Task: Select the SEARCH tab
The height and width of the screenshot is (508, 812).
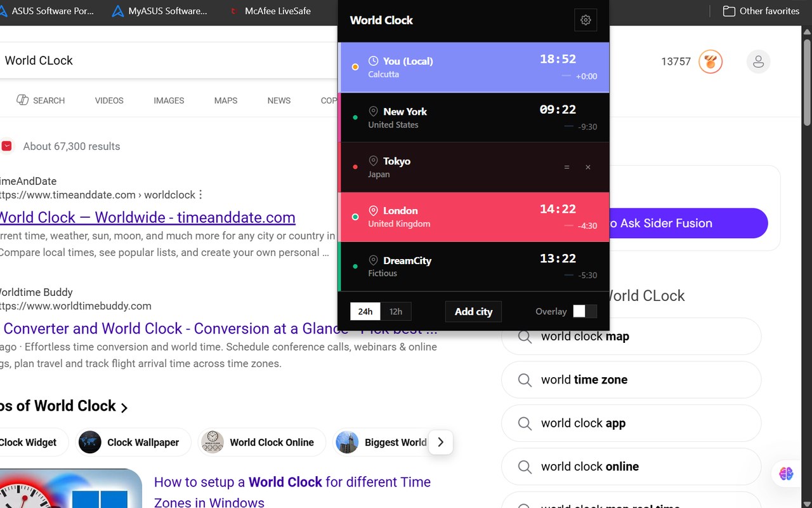Action: [41, 100]
